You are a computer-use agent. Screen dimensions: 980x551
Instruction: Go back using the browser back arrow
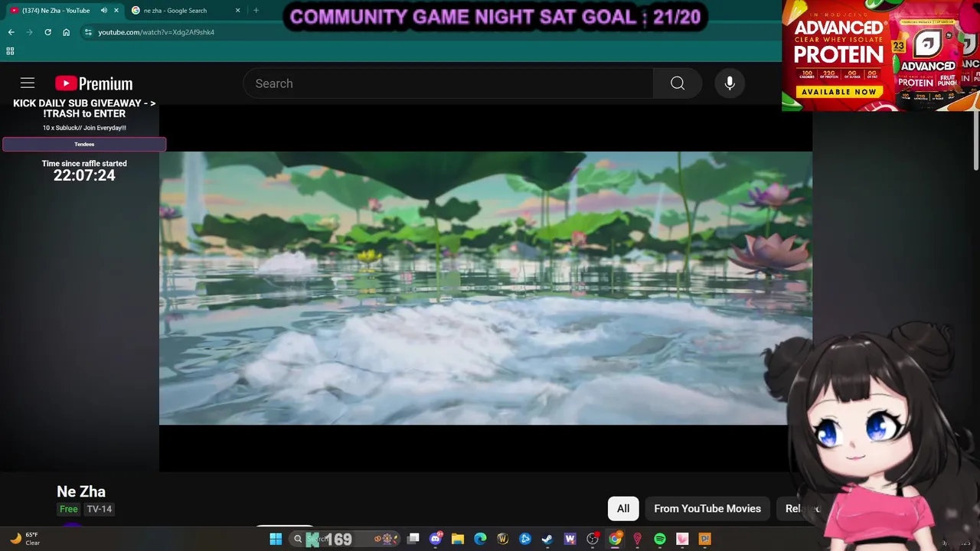(x=11, y=32)
